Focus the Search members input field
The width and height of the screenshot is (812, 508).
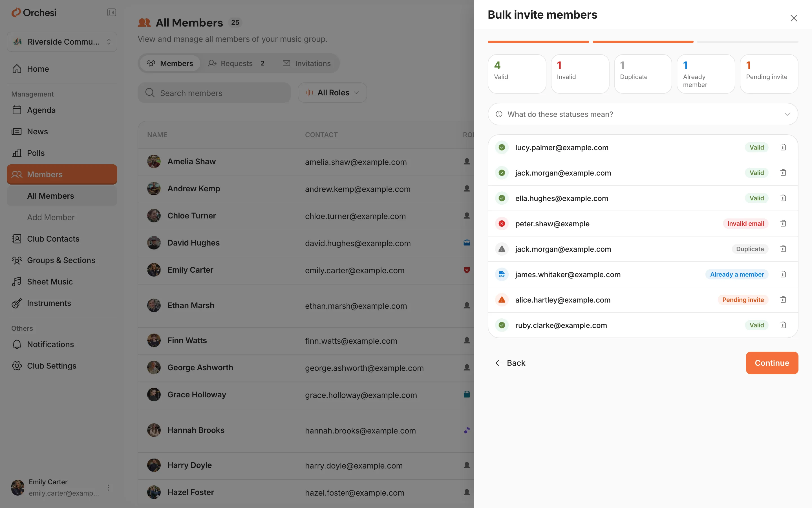214,93
